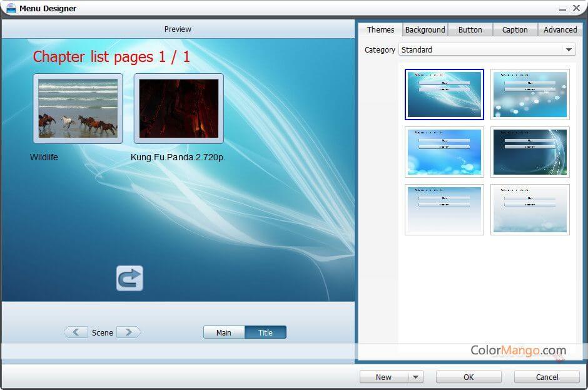This screenshot has height=390, width=588.
Task: Select the Kung.Fu.Panda.2.720p chapter thumbnail
Action: tap(178, 108)
